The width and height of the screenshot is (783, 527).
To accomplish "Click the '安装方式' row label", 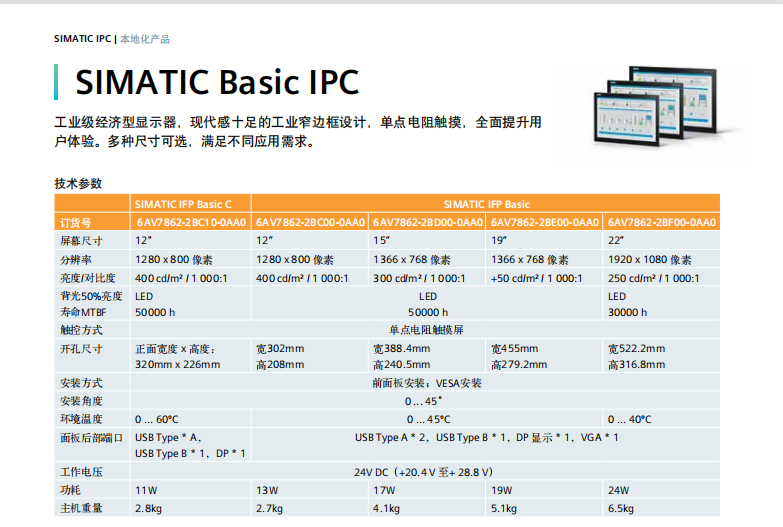I will click(81, 383).
